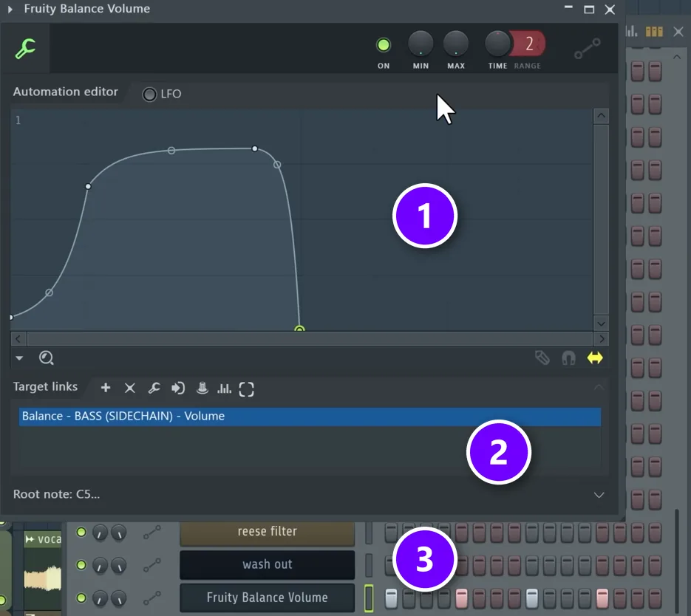Toggle the yellow slide arrows icon
Image resolution: width=691 pixels, height=616 pixels.
tap(595, 358)
